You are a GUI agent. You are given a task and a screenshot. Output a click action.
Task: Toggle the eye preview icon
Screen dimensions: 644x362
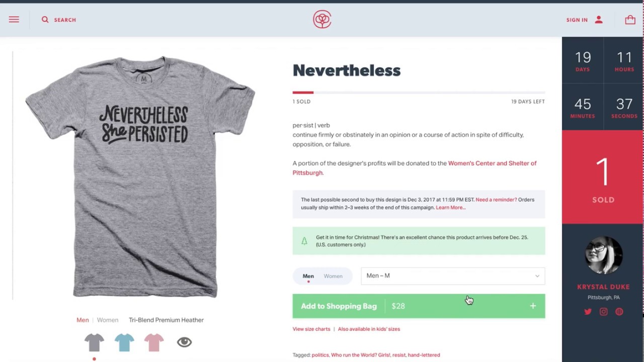[184, 342]
